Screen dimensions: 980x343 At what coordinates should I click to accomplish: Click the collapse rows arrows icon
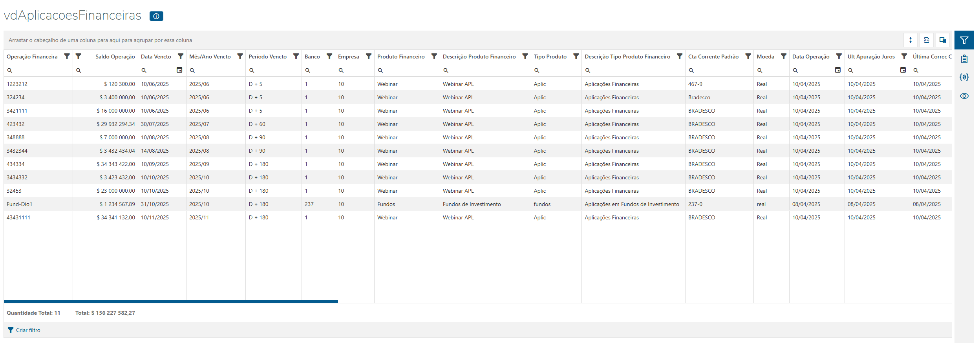click(911, 40)
